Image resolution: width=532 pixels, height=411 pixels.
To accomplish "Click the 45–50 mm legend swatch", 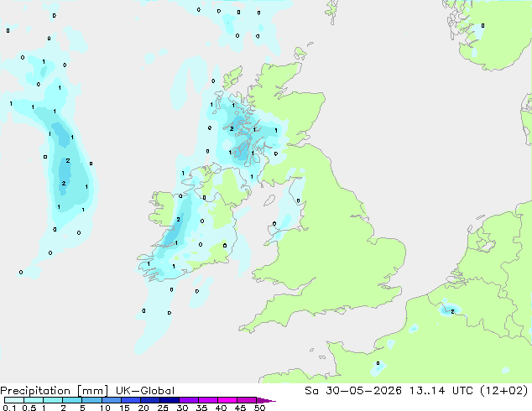I will click(x=247, y=400).
